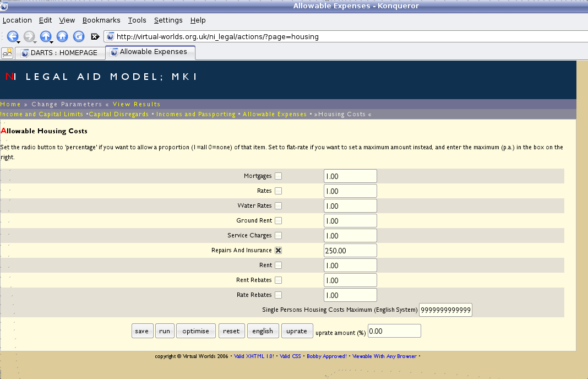Enable the Mortgages checkbox
Viewport: 588px width, 379px height.
tap(279, 176)
